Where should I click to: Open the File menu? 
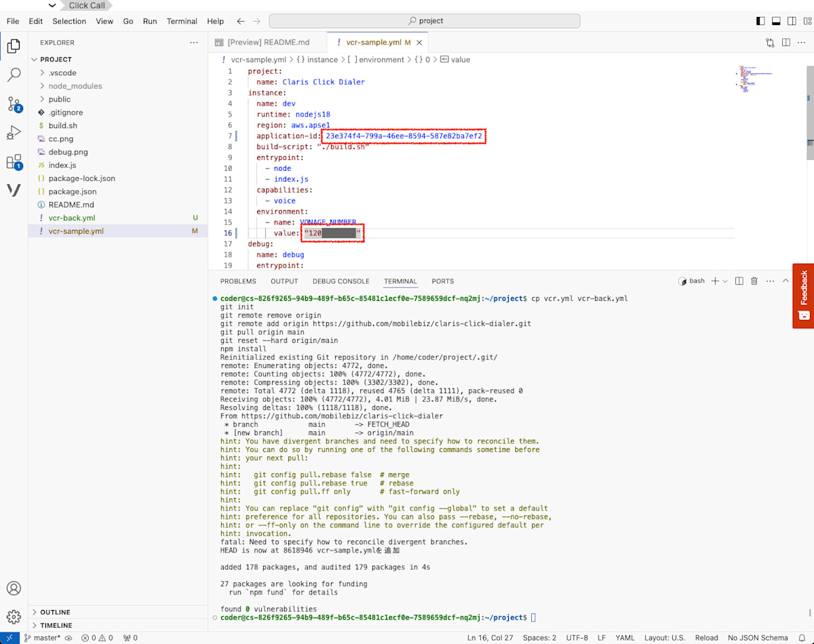pos(13,21)
